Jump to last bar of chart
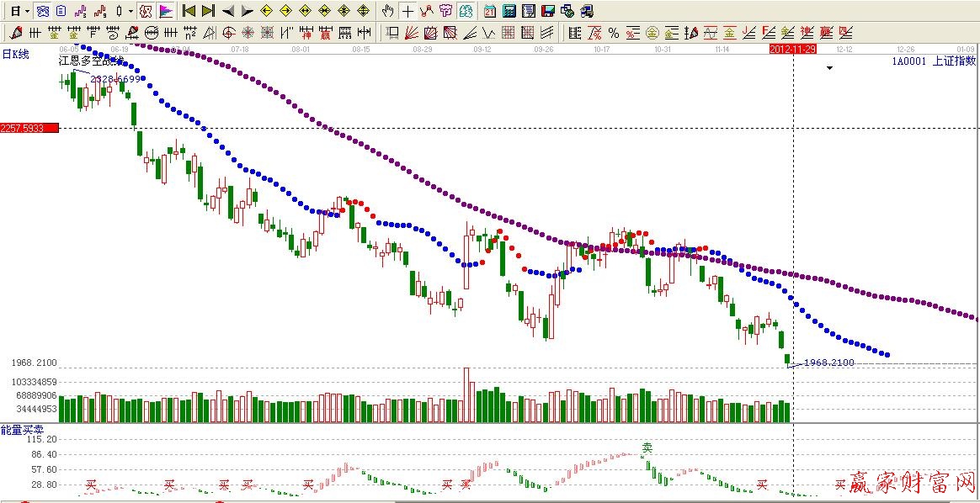980x503 pixels. [x=208, y=11]
